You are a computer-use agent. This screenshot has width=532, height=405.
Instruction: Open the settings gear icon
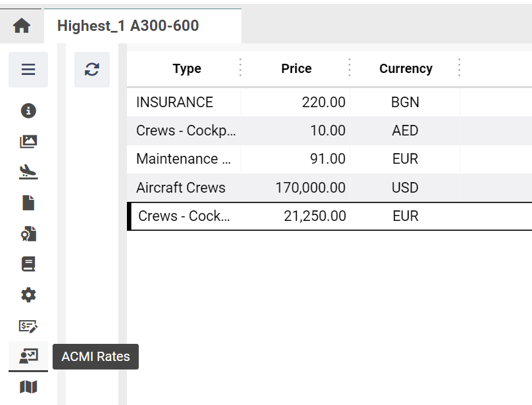pos(28,295)
